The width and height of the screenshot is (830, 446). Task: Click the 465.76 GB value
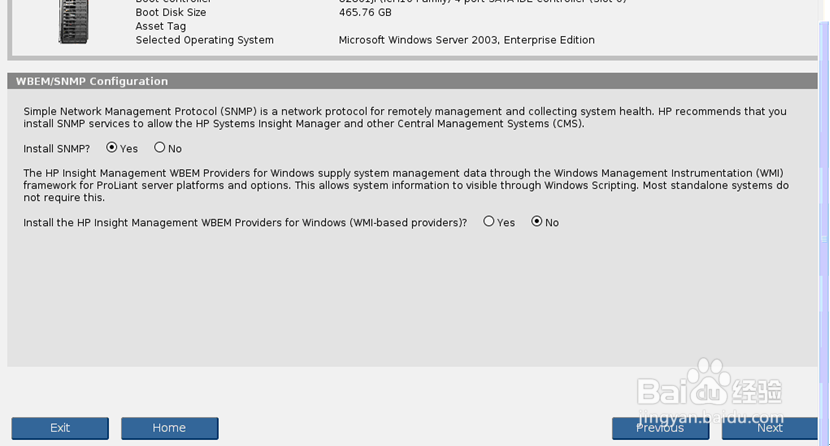click(x=365, y=12)
